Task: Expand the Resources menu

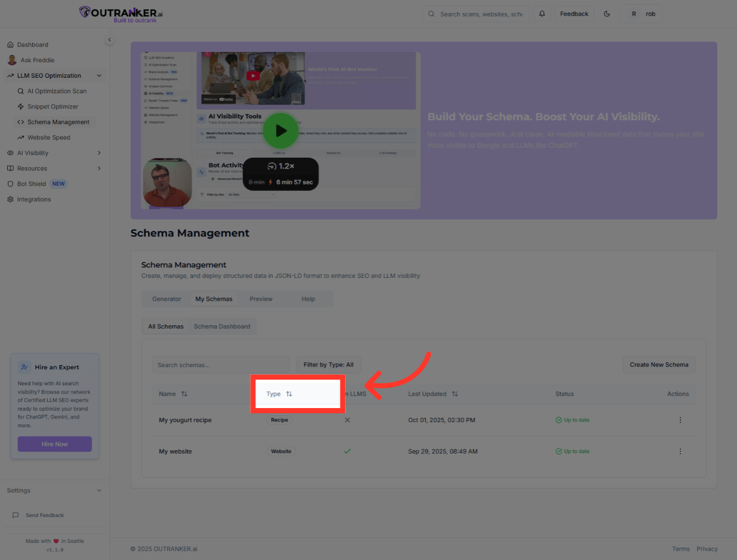Action: (99, 169)
